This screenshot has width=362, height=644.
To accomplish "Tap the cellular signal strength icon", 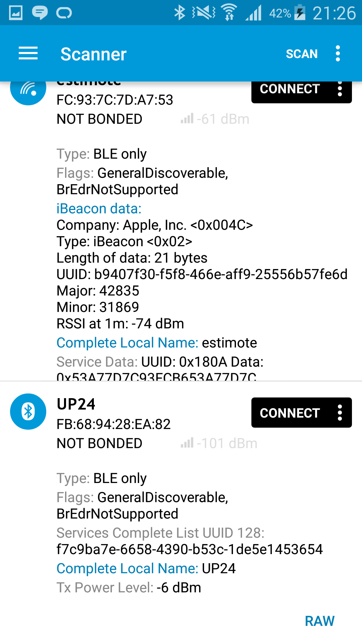I will [253, 13].
